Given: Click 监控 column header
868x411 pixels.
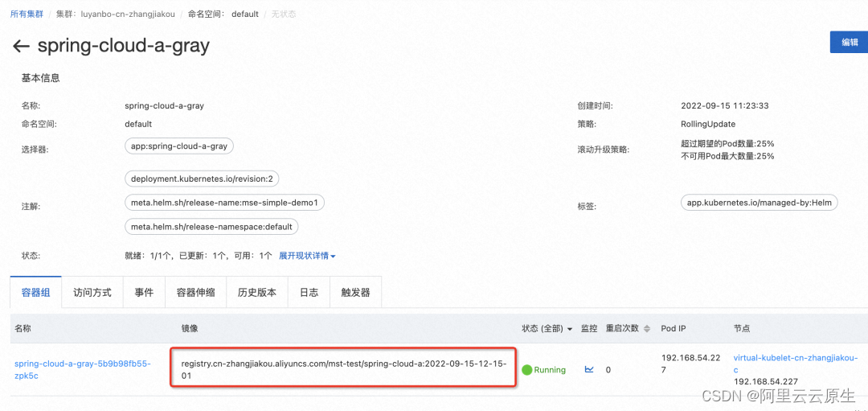Looking at the screenshot, I should pos(589,328).
